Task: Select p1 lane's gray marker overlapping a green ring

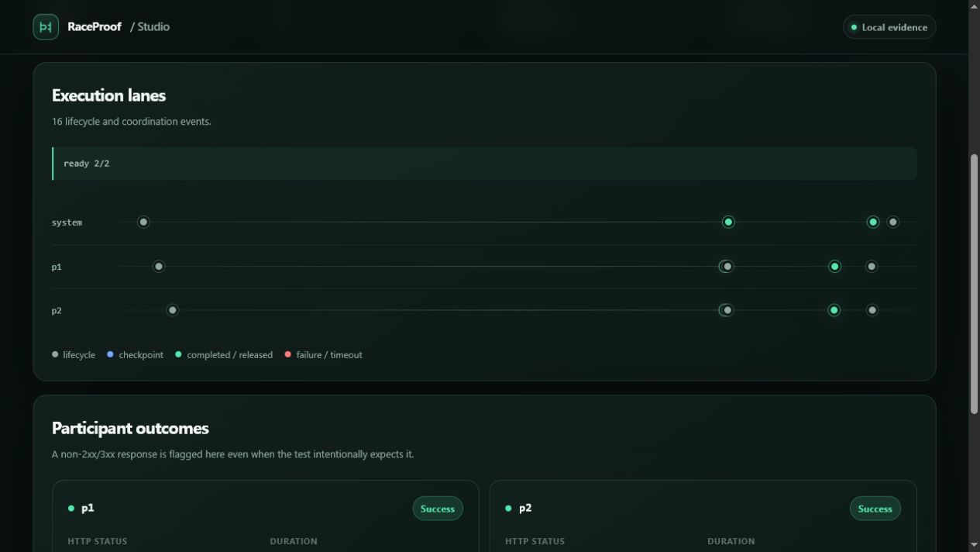Action: [727, 266]
